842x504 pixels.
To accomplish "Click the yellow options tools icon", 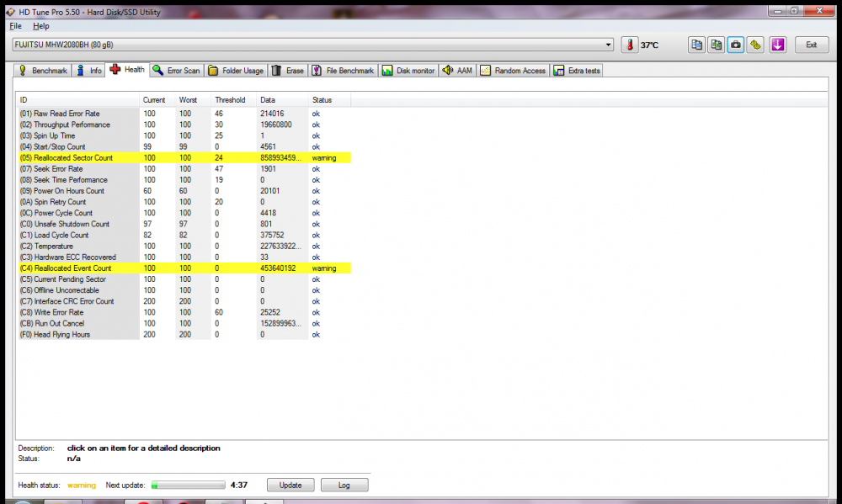I will [x=755, y=45].
